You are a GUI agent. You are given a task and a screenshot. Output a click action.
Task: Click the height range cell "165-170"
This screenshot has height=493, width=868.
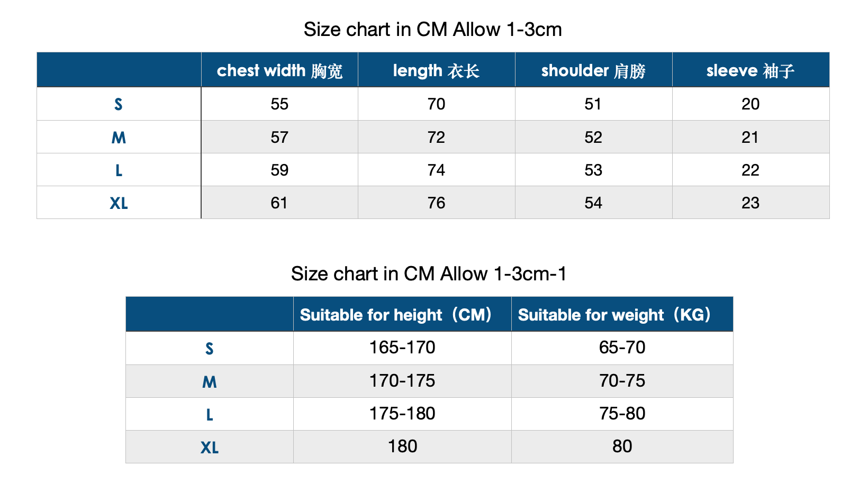point(402,348)
